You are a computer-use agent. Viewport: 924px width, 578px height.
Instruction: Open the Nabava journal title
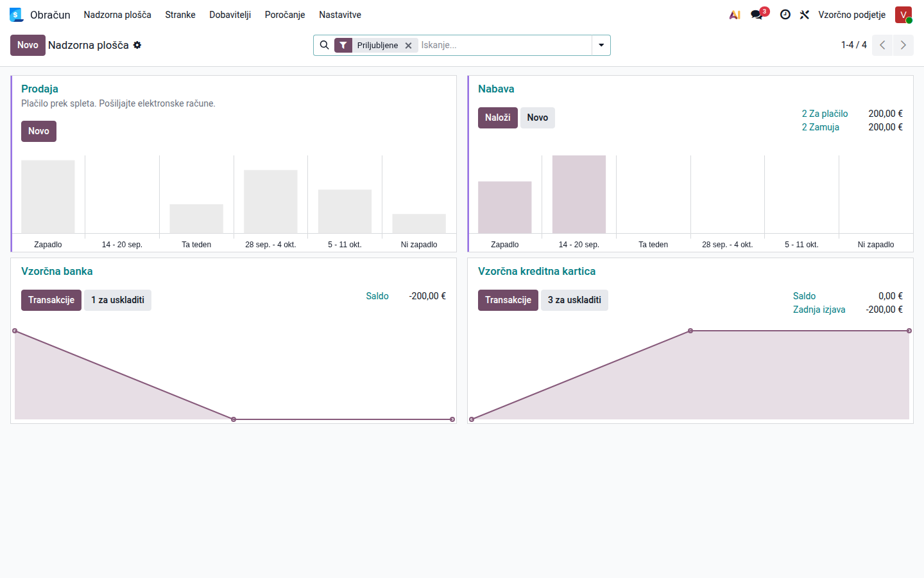coord(496,89)
